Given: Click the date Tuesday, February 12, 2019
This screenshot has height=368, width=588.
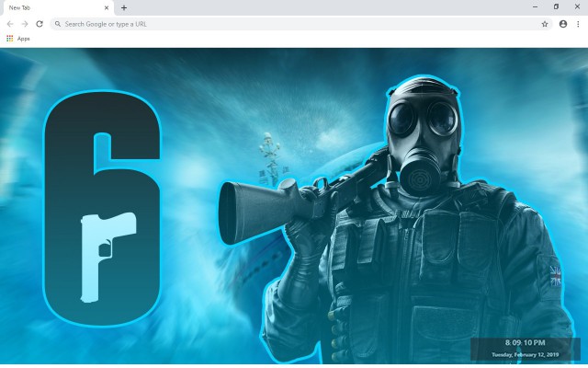Looking at the screenshot, I should (525, 354).
